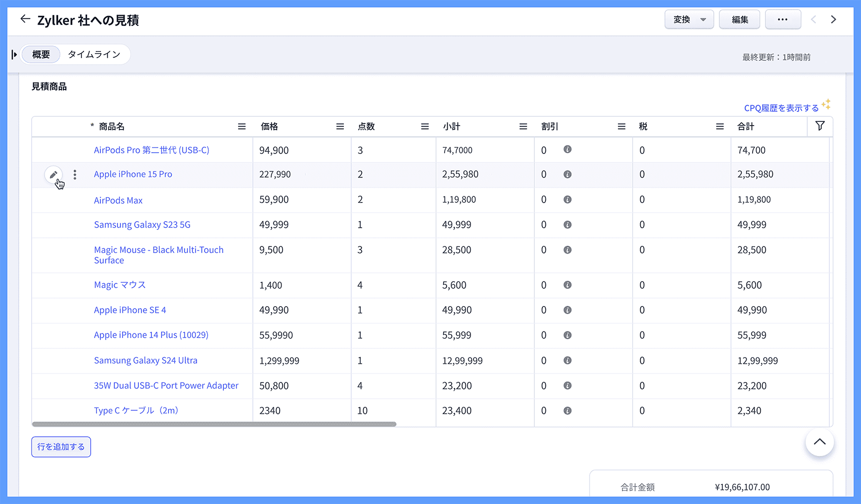
Task: Show discount info for Galaxy S24 Ultra row
Action: pyautogui.click(x=567, y=360)
